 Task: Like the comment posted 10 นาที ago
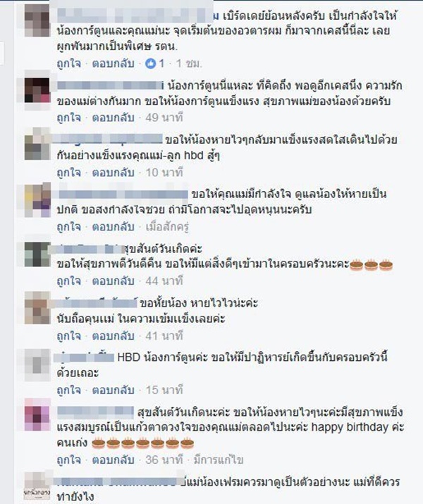tap(69, 173)
